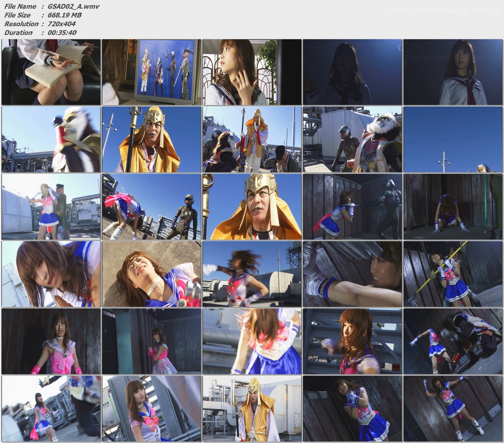
Task: Open thumbnail of open book on lap
Action: [51, 72]
